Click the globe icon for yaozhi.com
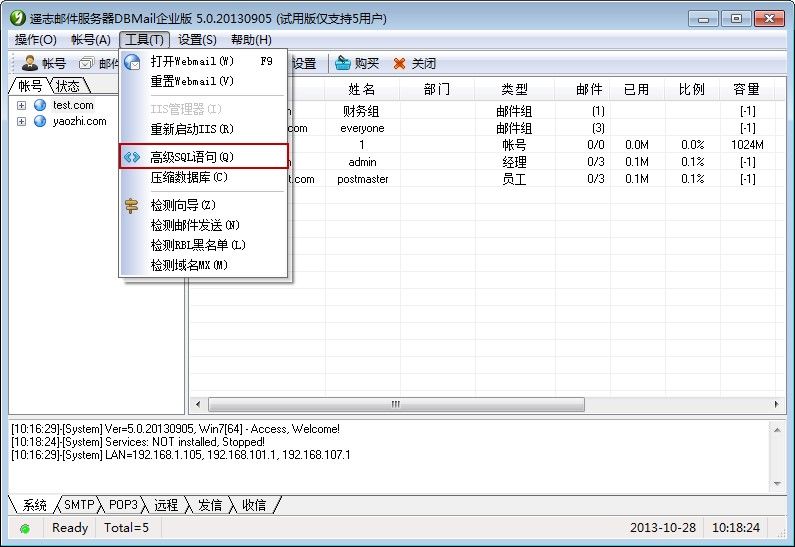The image size is (795, 547). point(40,121)
